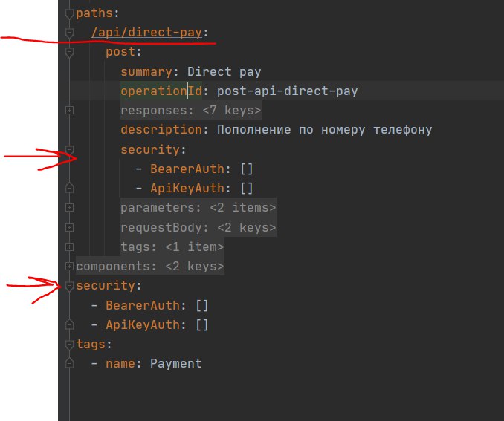Click the 'post-api-direct-pay' value
The height and width of the screenshot is (421, 504).
[x=288, y=91]
